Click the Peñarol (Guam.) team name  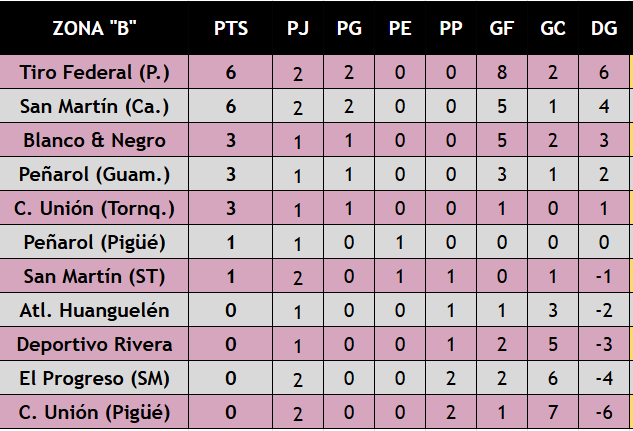[95, 175]
